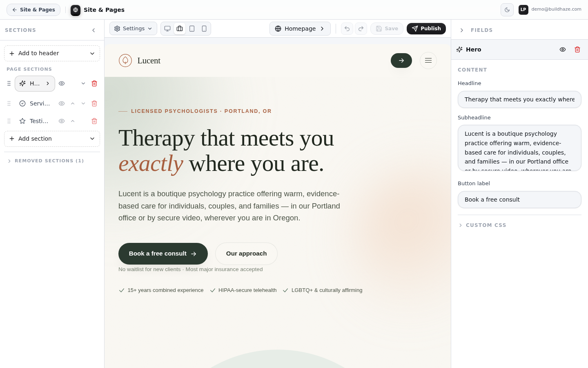The height and width of the screenshot is (368, 588).
Task: Grab the drag handle of the Hero row
Action: 9,83
